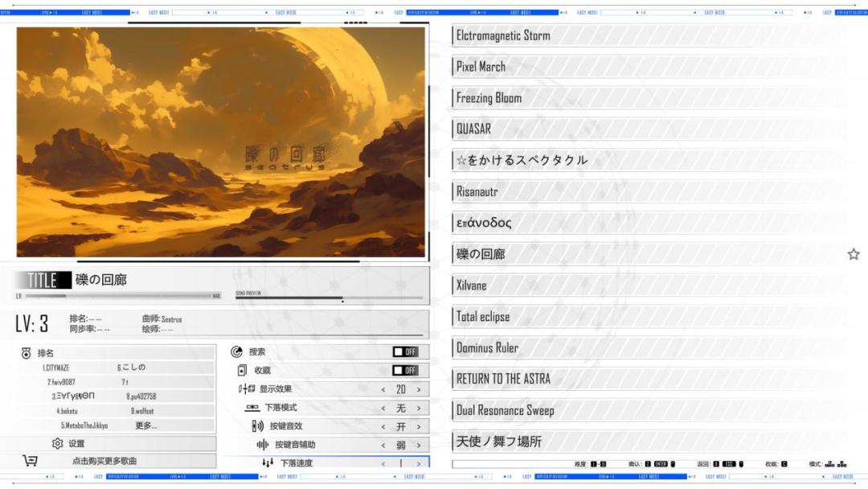Select song 天使ノ舞フ場所
This screenshot has width=868, height=489.
(649, 442)
